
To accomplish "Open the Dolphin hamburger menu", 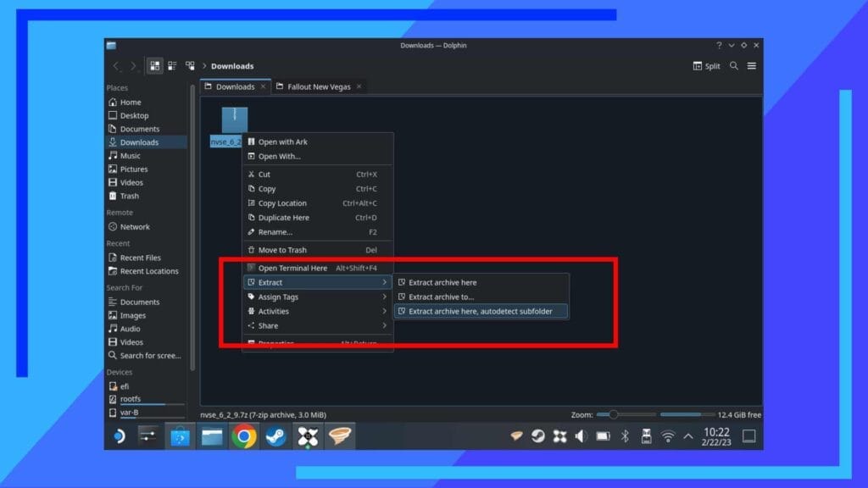I will (752, 66).
